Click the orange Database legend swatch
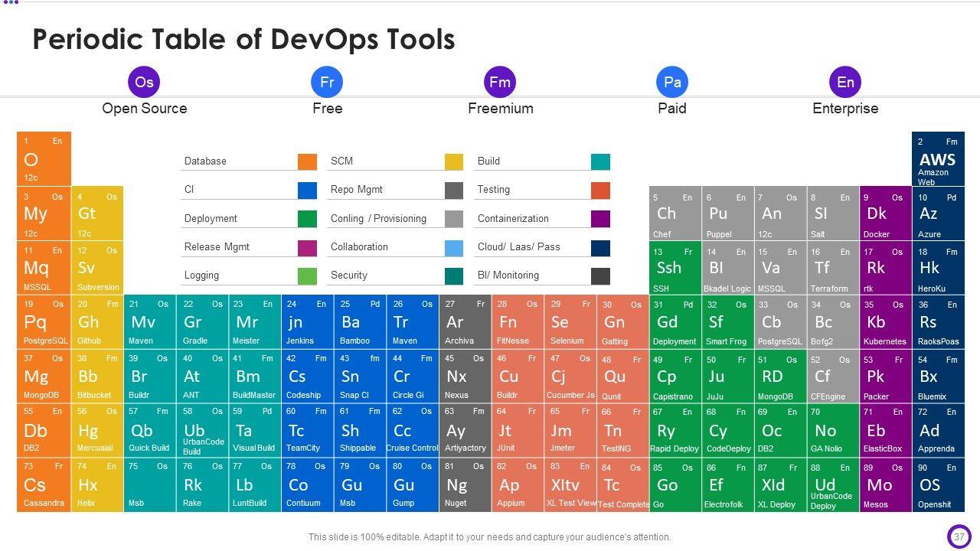 [307, 161]
